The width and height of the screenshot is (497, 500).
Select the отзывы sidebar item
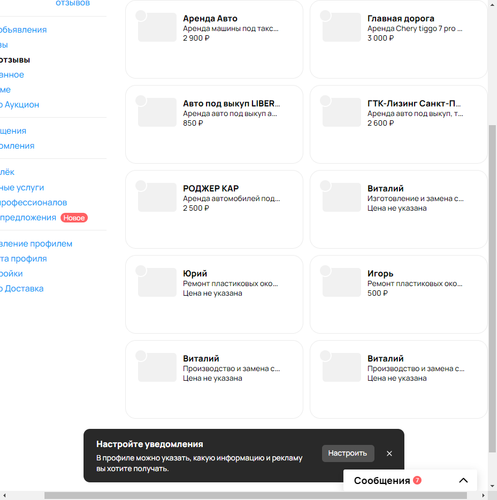click(x=15, y=60)
